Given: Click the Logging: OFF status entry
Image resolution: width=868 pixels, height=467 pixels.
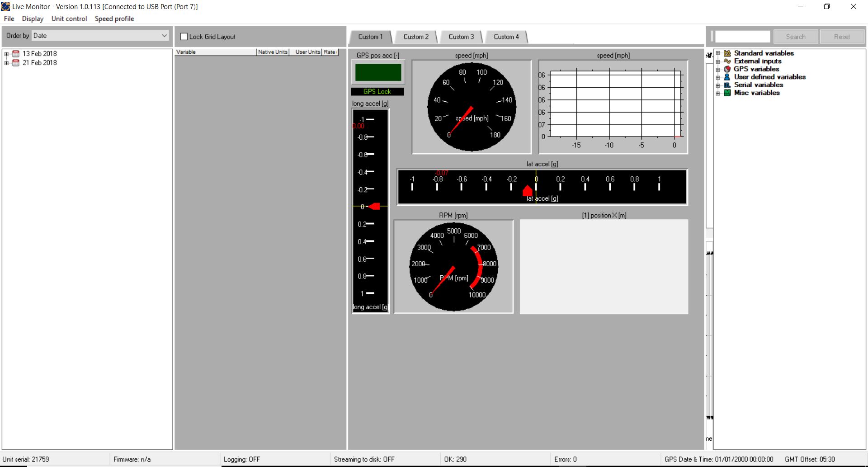Looking at the screenshot, I should 242,459.
